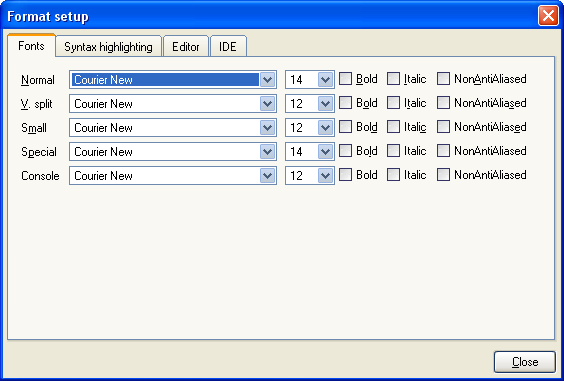Enable Bold for Console font

click(x=345, y=175)
